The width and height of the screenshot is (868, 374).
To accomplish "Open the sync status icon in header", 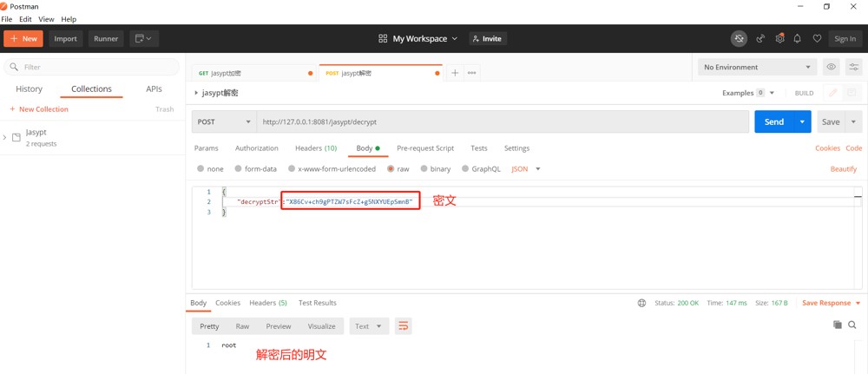I will [x=739, y=39].
